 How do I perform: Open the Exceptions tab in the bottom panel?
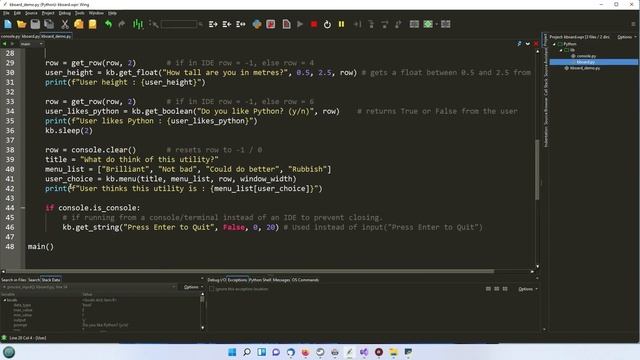[237, 280]
